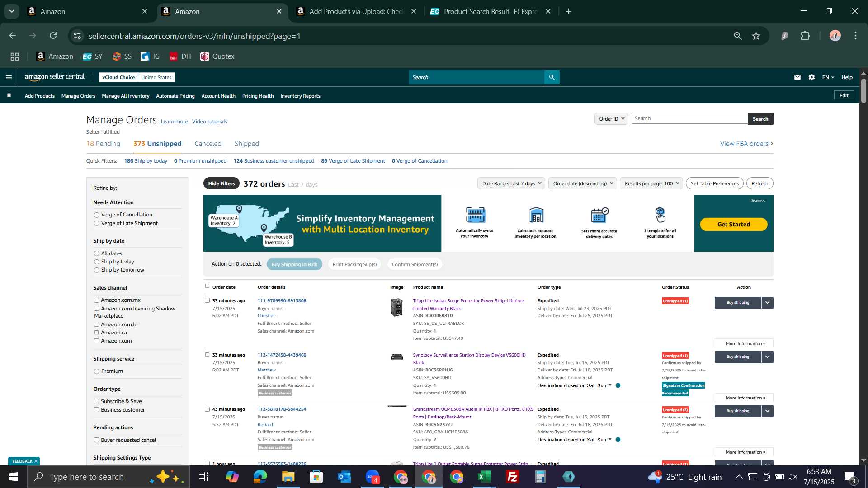Viewport: 868px width, 488px height.
Task: Open File Explorer from the taskbar
Action: pos(288,477)
